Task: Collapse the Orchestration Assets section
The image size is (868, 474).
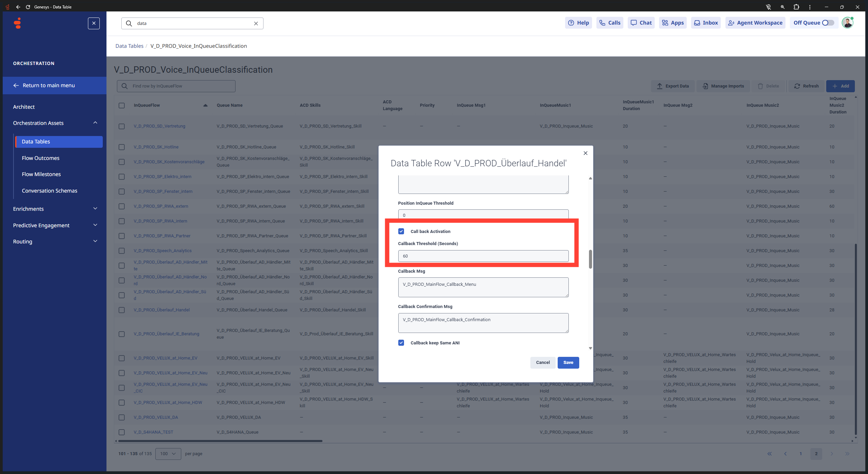Action: (x=95, y=123)
